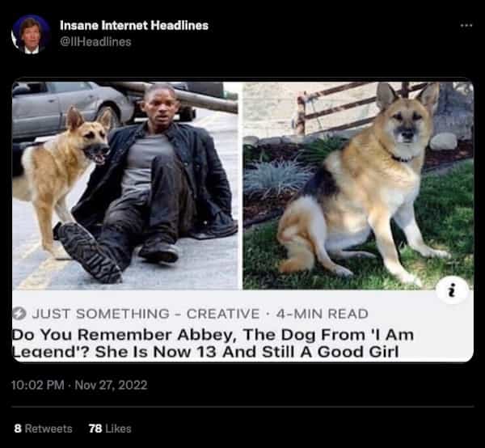
Task: Click the 'Still A Good Girl' headline line
Action: pos(205,352)
